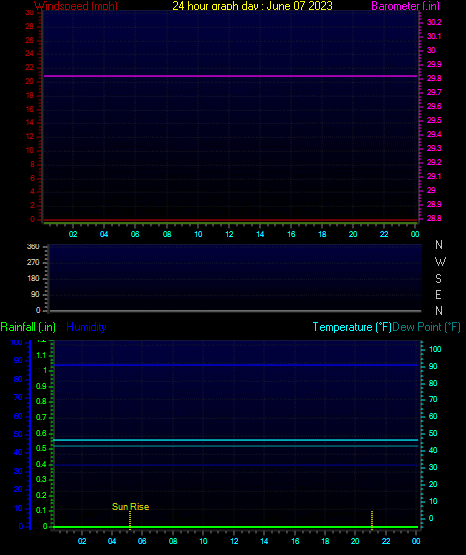The image size is (466, 555).
Task: Click the Sun Rise marker label
Action: pos(130,507)
